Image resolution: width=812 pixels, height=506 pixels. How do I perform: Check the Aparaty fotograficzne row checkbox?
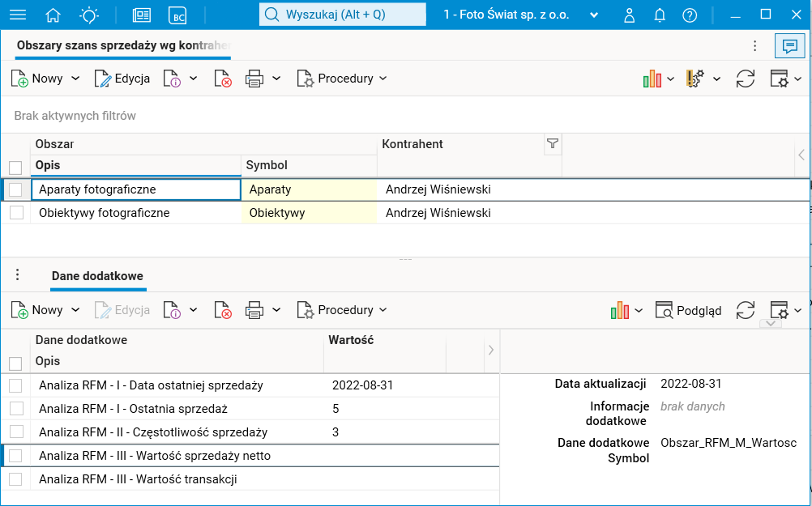[15, 189]
